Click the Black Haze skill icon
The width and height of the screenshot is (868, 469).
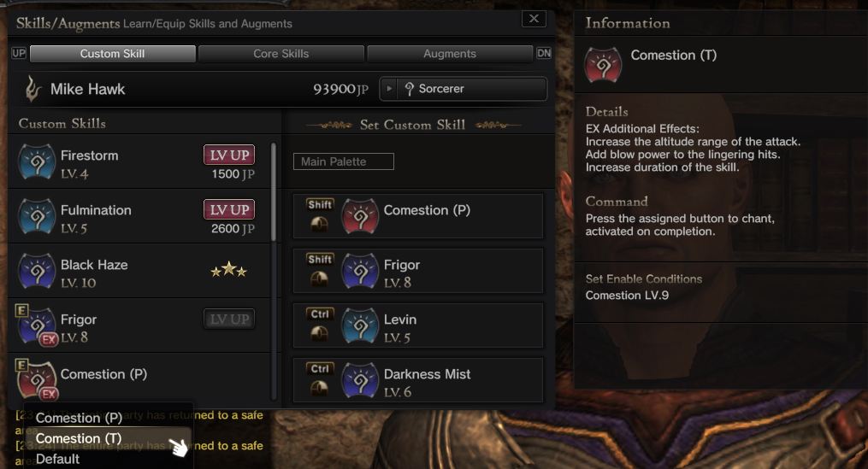coord(37,272)
